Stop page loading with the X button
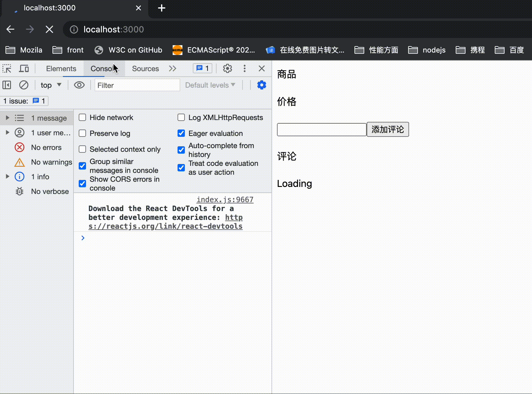 (x=49, y=29)
